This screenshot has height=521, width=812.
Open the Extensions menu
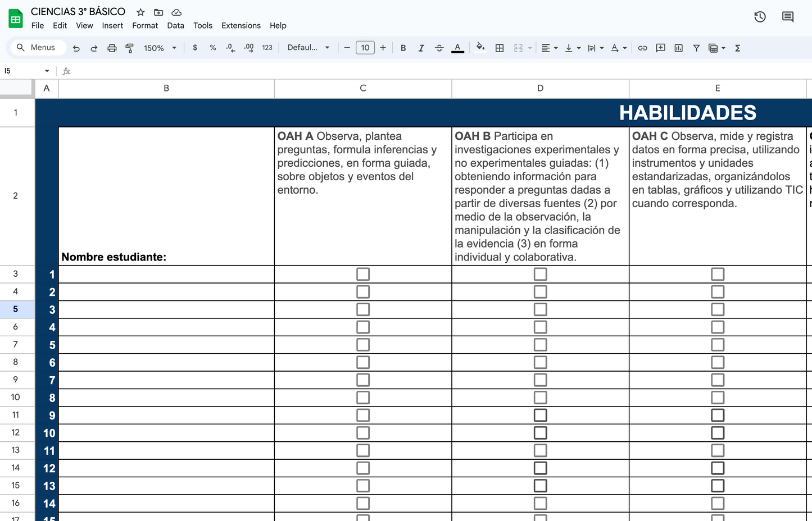tap(241, 25)
